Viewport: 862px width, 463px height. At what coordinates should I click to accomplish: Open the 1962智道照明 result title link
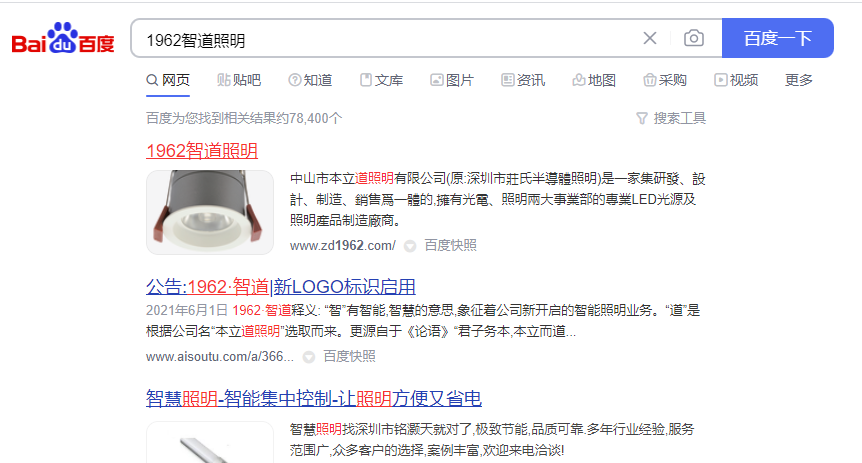pos(202,151)
